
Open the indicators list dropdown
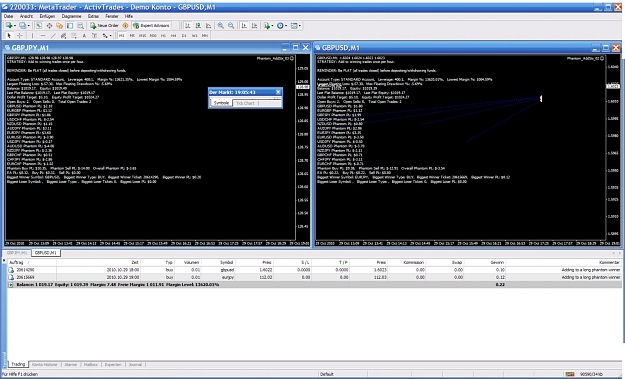pos(268,26)
